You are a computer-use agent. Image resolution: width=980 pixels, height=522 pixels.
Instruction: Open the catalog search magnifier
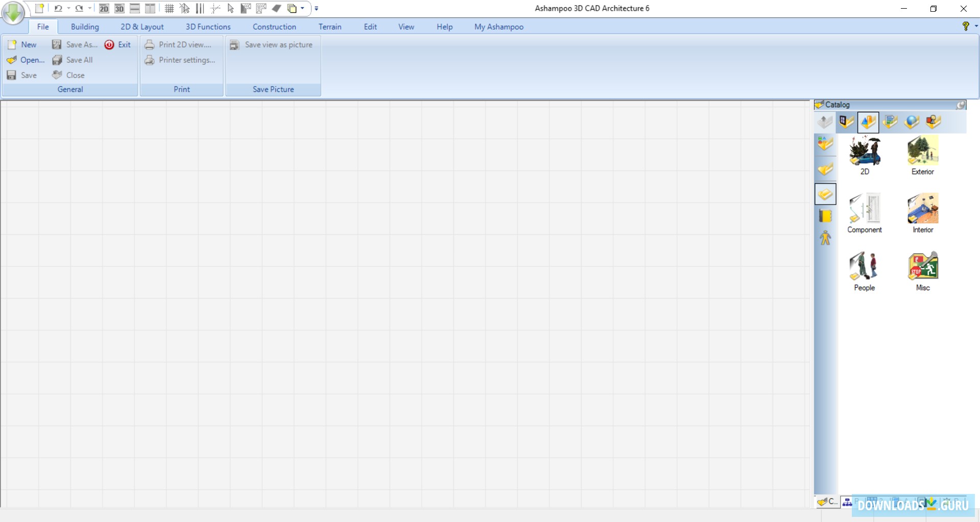pos(961,105)
